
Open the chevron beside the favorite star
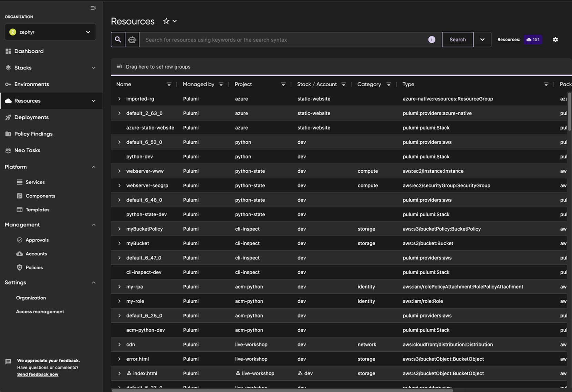click(175, 21)
